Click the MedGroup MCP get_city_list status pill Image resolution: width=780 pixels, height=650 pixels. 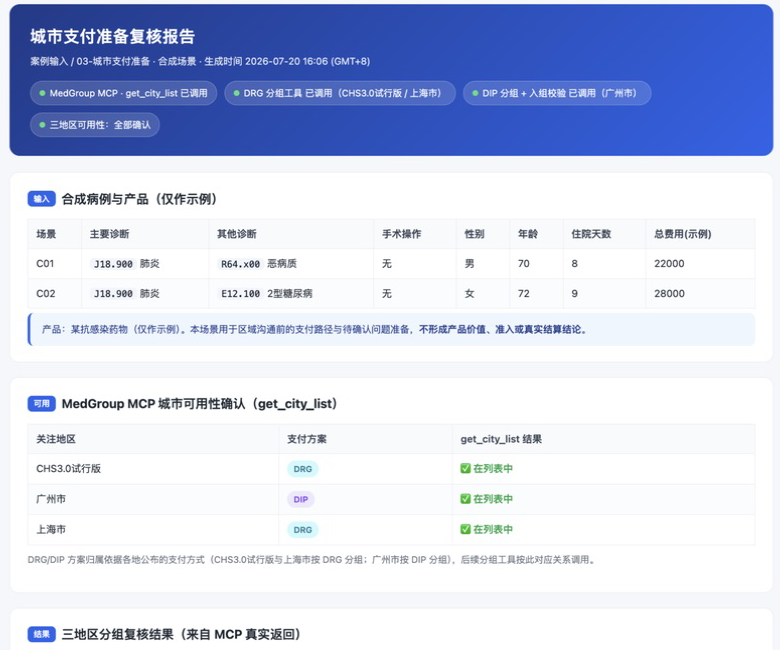click(x=123, y=93)
